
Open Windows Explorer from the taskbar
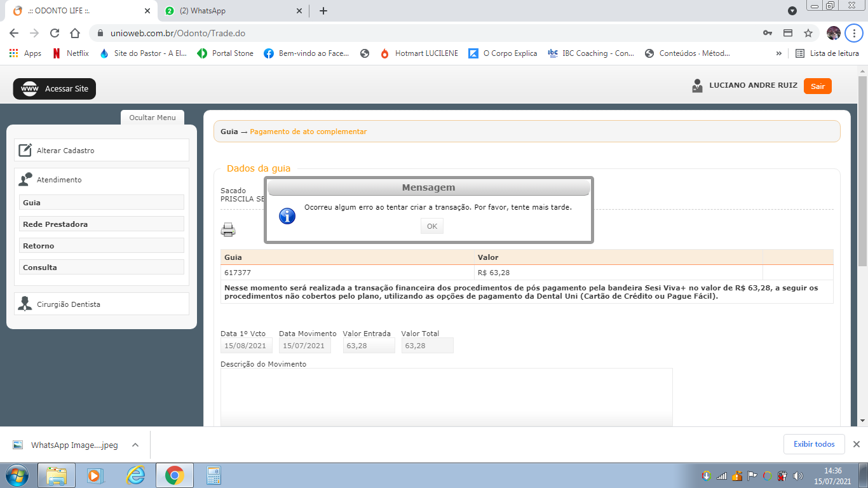point(57,475)
